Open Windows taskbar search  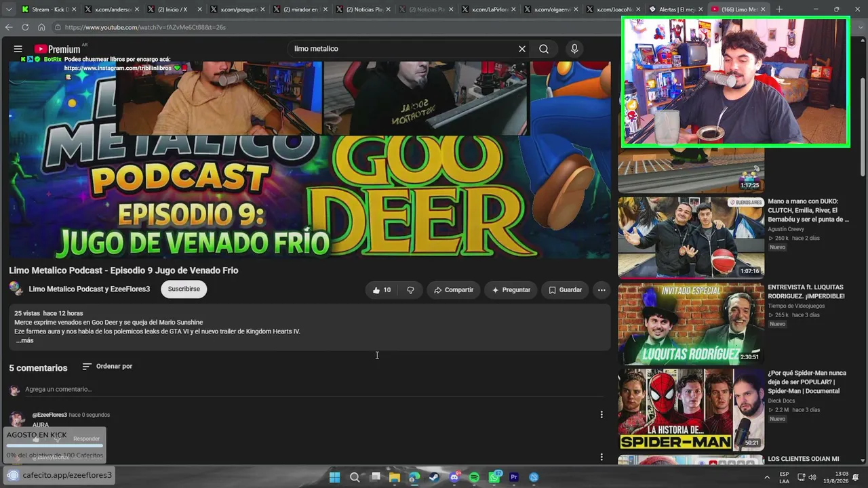click(x=355, y=477)
